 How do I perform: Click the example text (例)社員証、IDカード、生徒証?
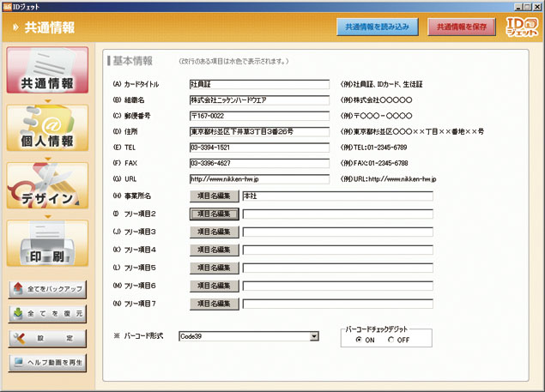[x=381, y=84]
